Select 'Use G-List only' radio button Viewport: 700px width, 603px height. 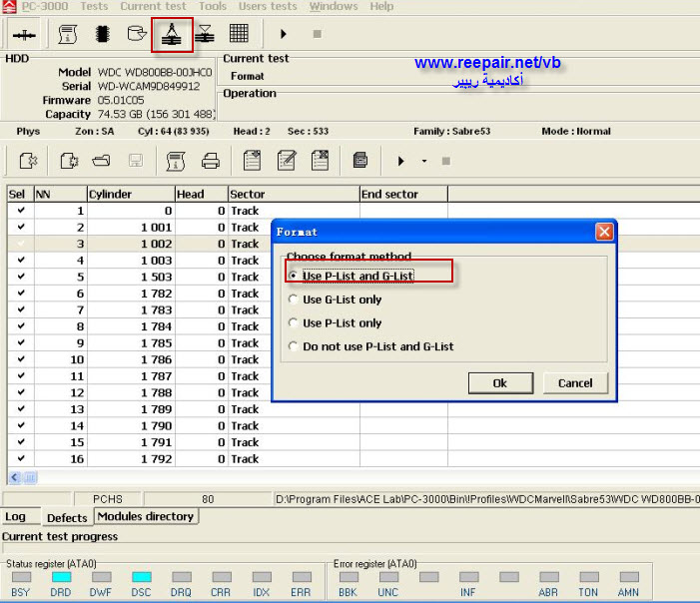click(x=293, y=300)
